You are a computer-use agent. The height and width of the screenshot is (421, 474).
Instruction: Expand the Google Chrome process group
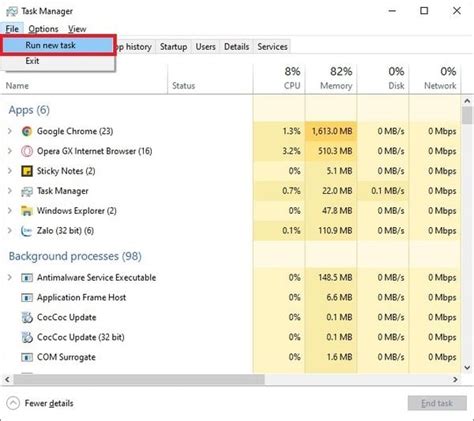tap(10, 131)
